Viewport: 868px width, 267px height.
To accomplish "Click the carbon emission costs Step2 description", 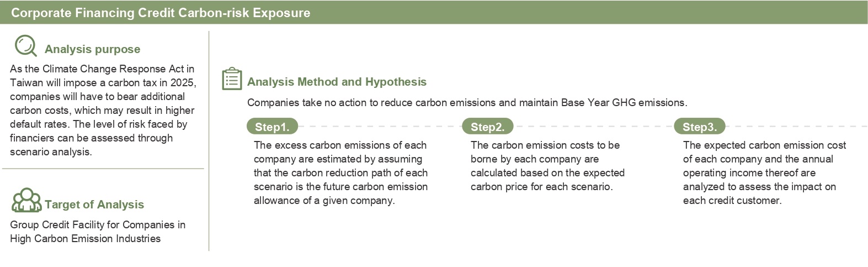I will click(x=547, y=166).
